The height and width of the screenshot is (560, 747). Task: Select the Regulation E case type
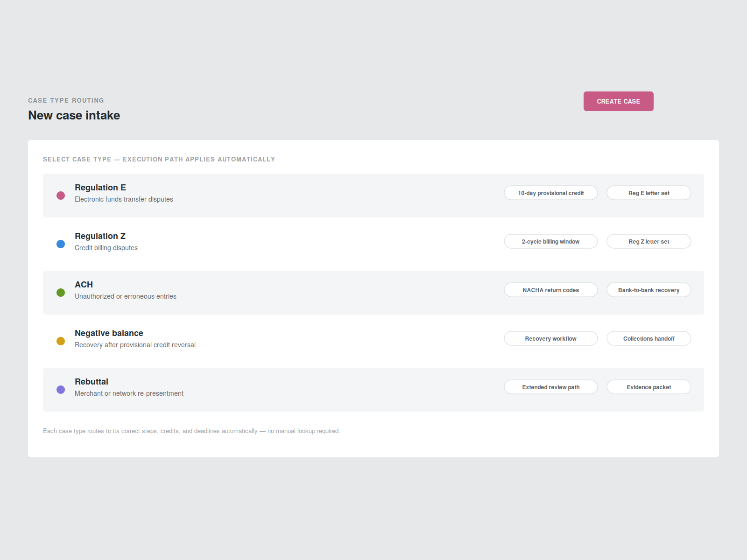[373, 196]
